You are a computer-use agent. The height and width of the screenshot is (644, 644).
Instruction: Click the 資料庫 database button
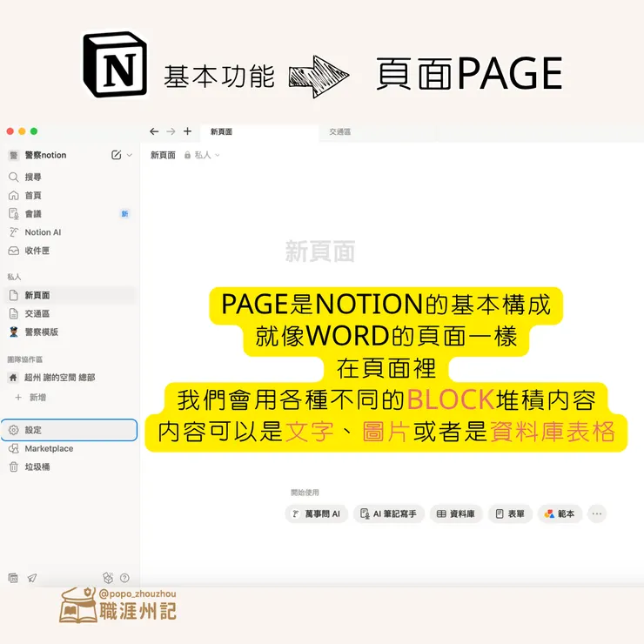[456, 513]
